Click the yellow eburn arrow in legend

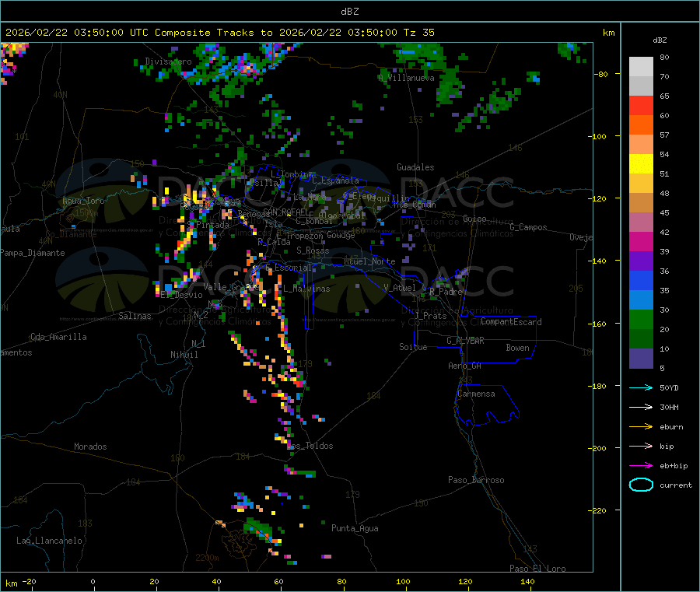coord(641,427)
